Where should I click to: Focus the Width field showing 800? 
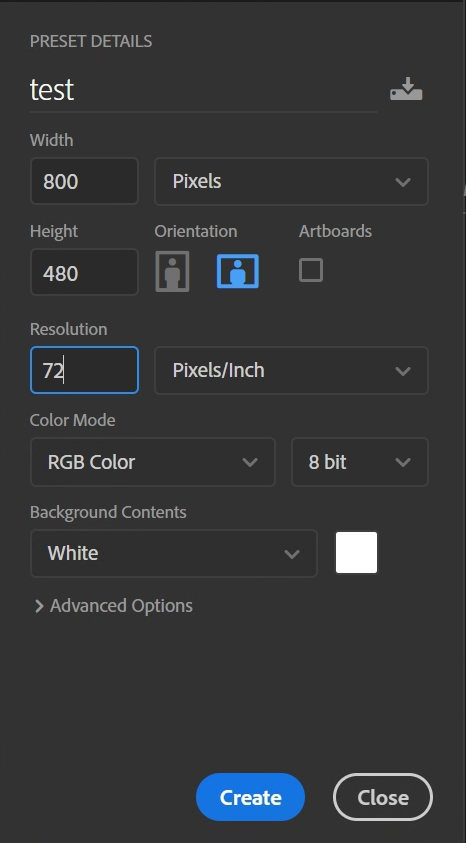84,181
